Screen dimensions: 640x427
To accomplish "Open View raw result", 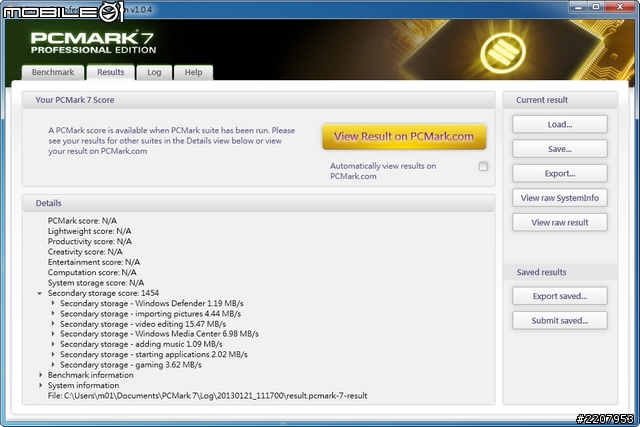I will click(560, 222).
